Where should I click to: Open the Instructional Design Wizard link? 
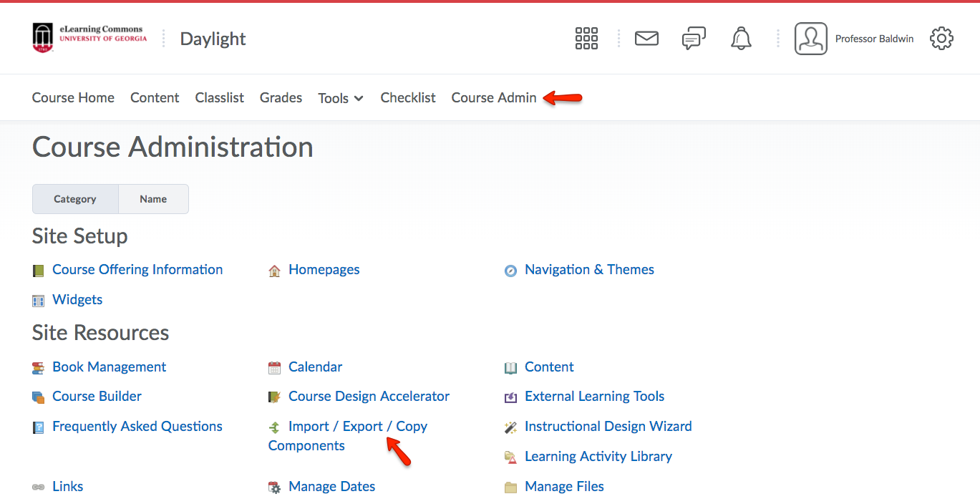608,427
